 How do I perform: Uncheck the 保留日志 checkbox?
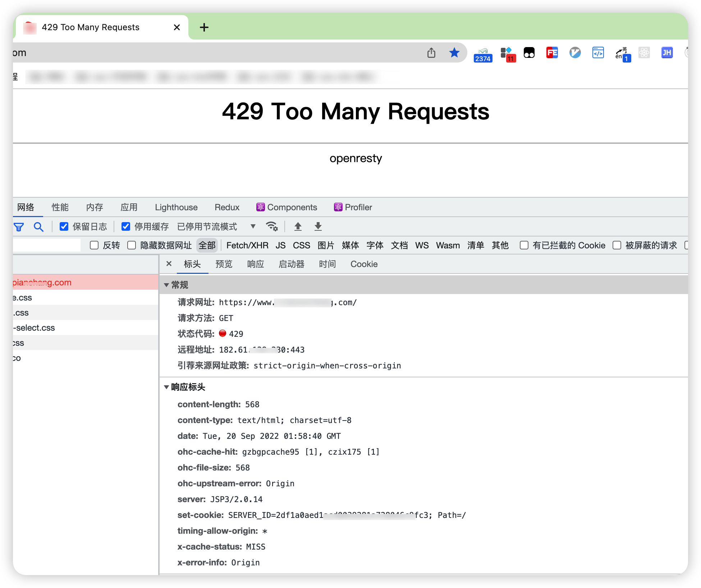pos(64,226)
